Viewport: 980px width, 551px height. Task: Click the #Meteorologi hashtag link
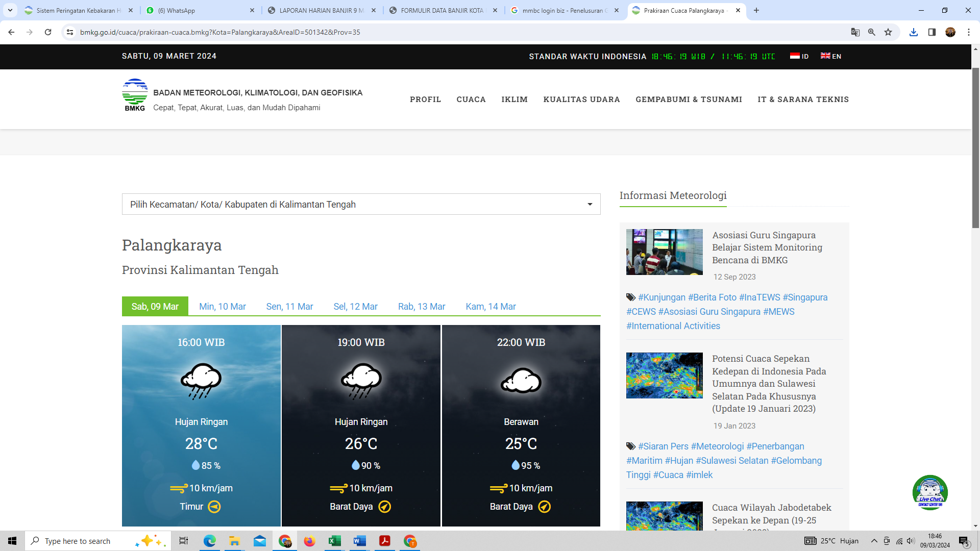(x=717, y=446)
